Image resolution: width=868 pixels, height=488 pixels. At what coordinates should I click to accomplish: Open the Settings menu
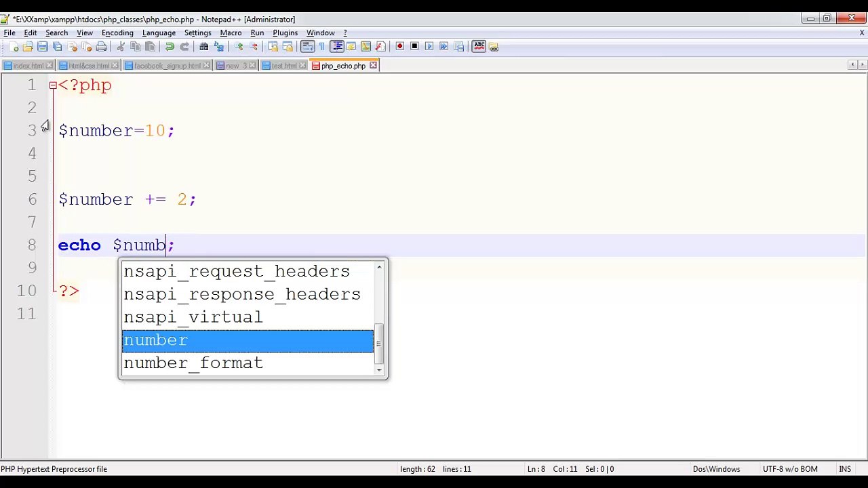coord(197,33)
